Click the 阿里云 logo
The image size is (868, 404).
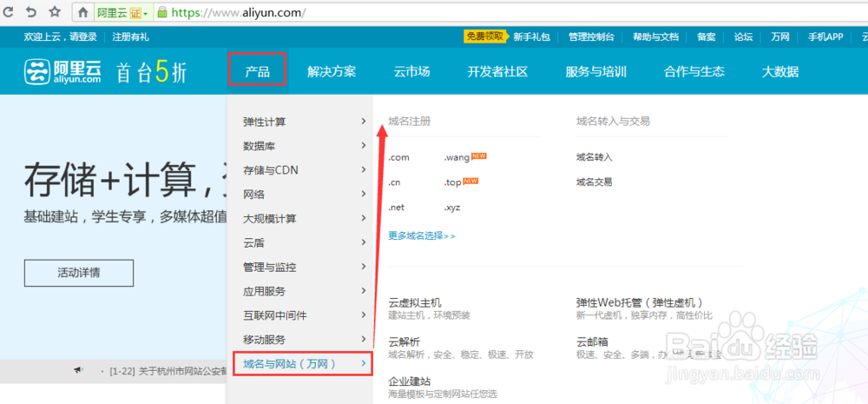62,71
